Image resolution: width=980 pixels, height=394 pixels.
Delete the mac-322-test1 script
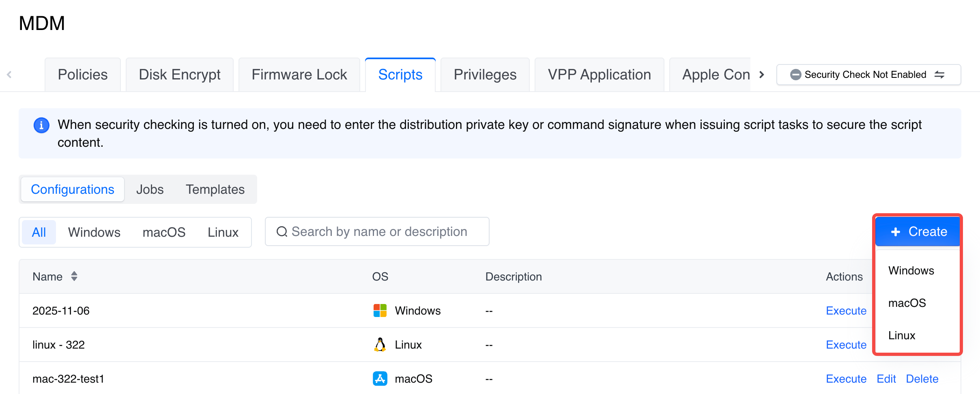pyautogui.click(x=922, y=379)
